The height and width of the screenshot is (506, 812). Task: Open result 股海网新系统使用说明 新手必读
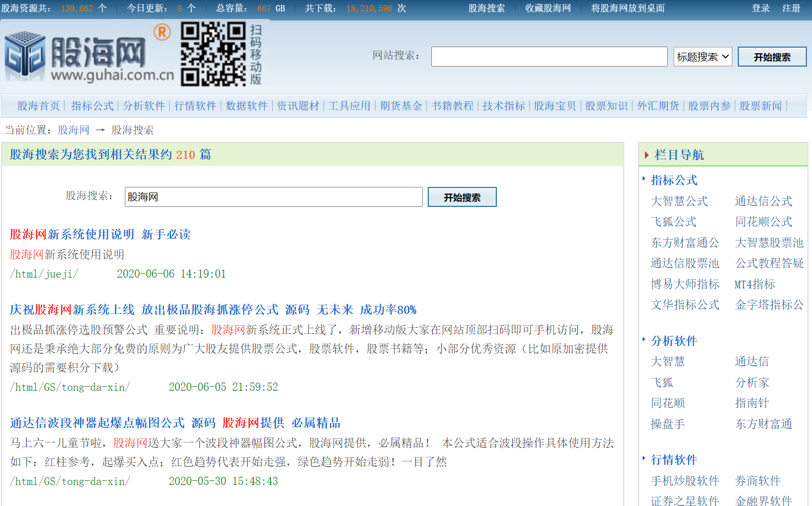(x=100, y=235)
